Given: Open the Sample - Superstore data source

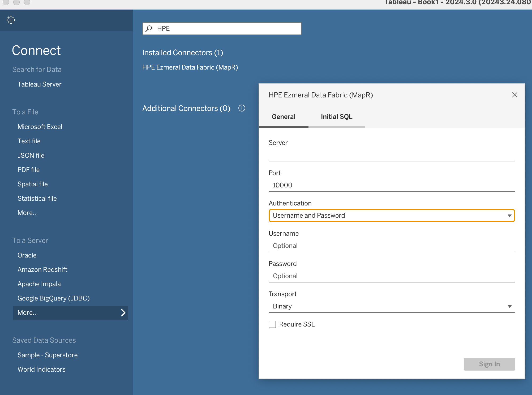Looking at the screenshot, I should (48, 355).
